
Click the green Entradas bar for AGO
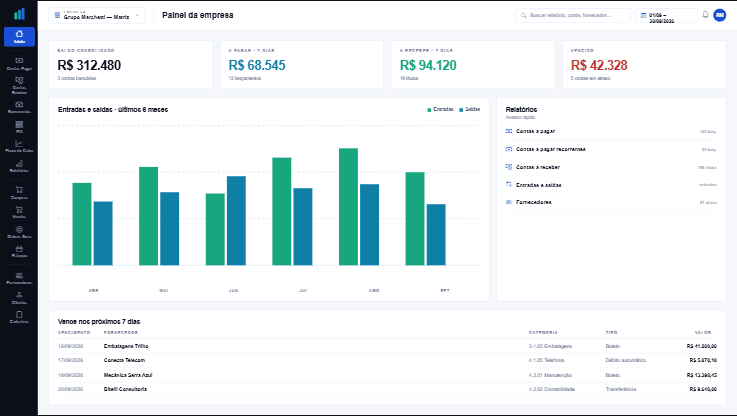point(348,207)
